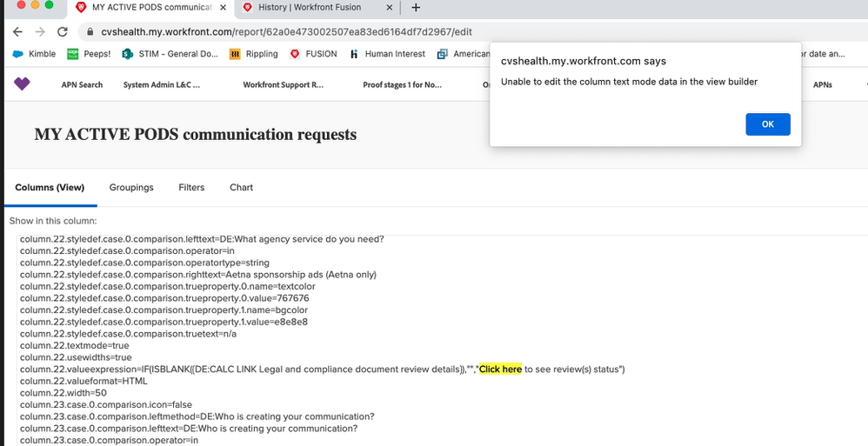868x446 pixels.
Task: Open a new browser tab
Action: [417, 7]
